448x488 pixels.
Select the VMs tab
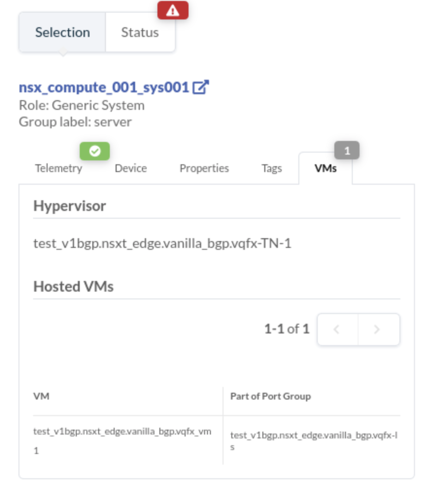point(326,168)
